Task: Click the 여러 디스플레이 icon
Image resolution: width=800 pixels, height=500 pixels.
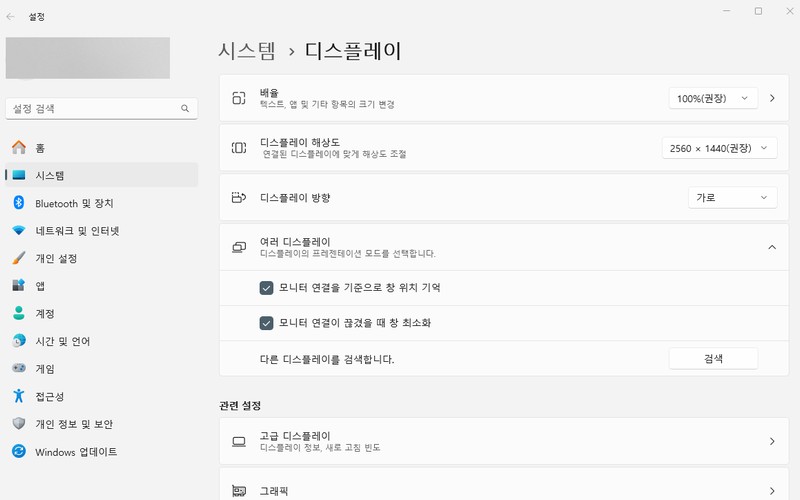Action: (x=239, y=247)
